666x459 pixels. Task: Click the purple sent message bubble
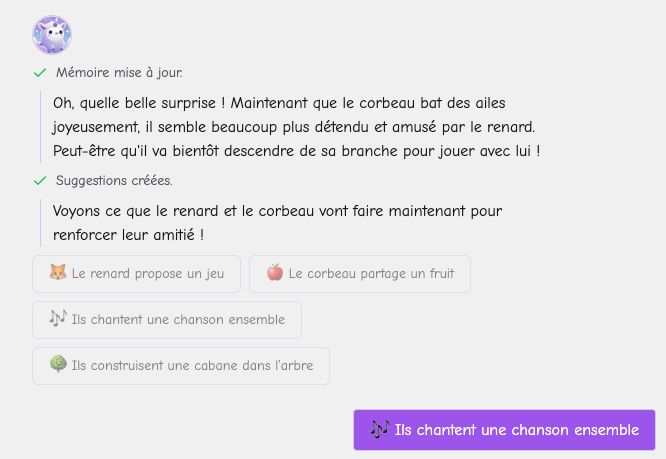[x=504, y=430]
